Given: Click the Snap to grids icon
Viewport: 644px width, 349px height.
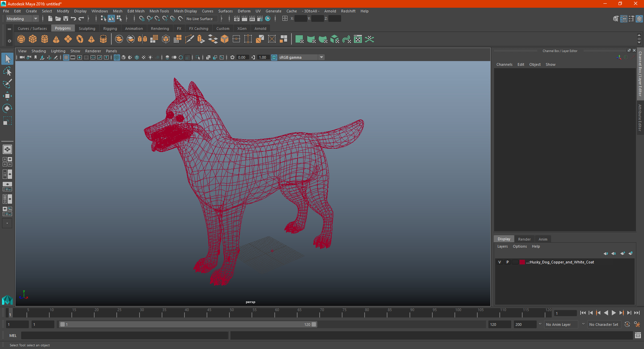Looking at the screenshot, I should (x=142, y=19).
